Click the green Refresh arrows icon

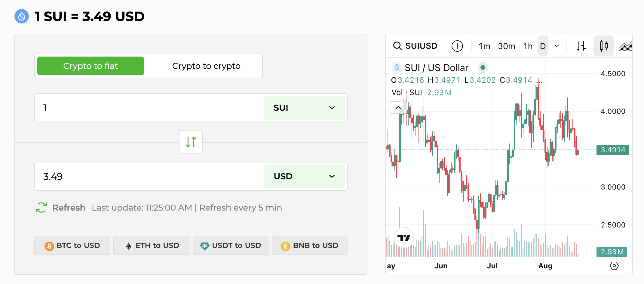[x=41, y=208]
